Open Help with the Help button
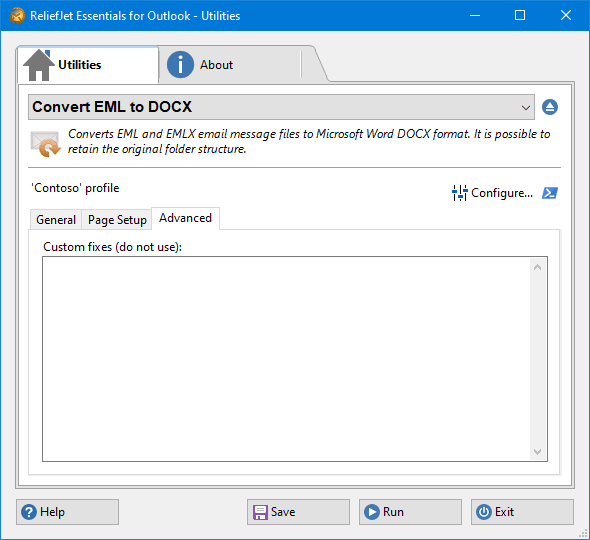The height and width of the screenshot is (540, 590). [x=67, y=512]
